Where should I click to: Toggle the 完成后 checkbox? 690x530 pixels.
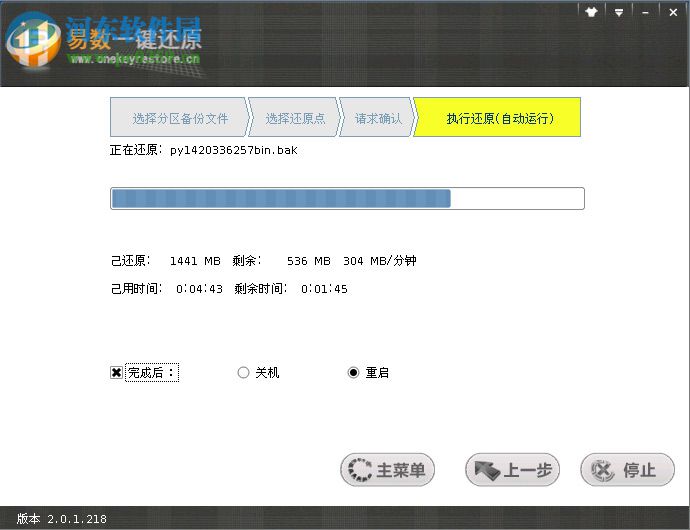[116, 373]
